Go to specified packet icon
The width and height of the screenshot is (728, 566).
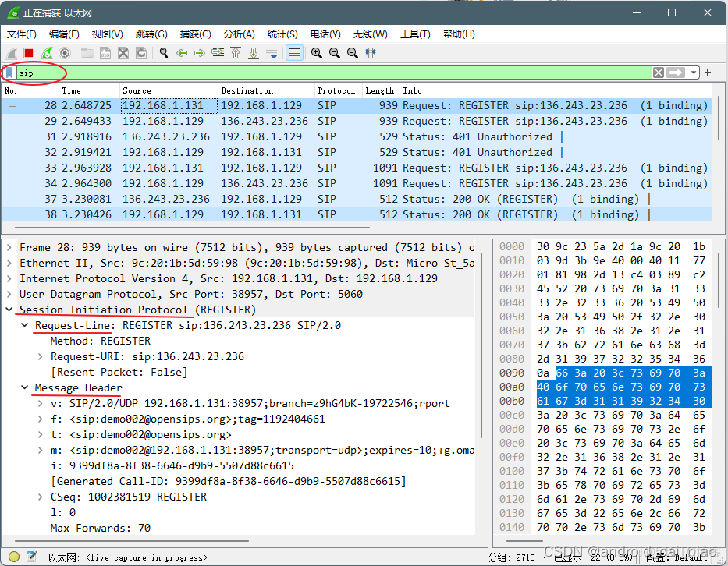click(x=218, y=53)
